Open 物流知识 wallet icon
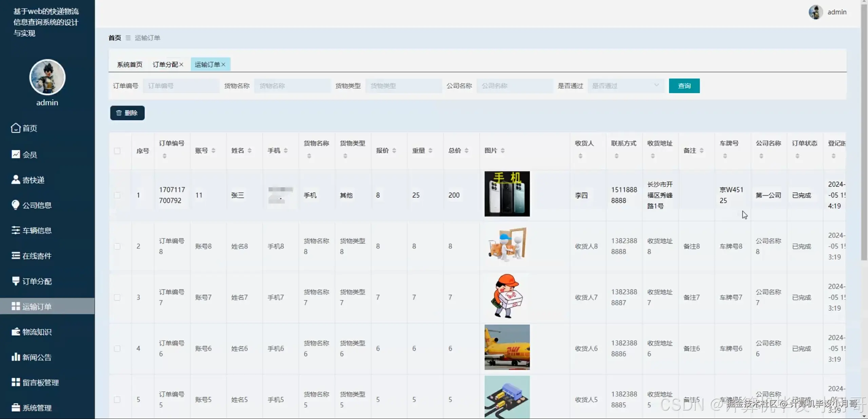 pyautogui.click(x=16, y=332)
